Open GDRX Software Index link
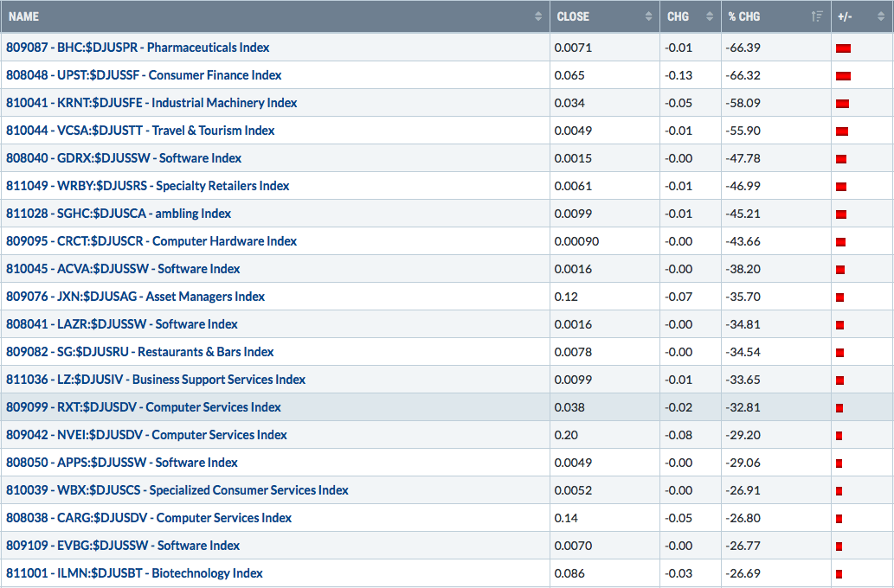894x588 pixels. (124, 158)
